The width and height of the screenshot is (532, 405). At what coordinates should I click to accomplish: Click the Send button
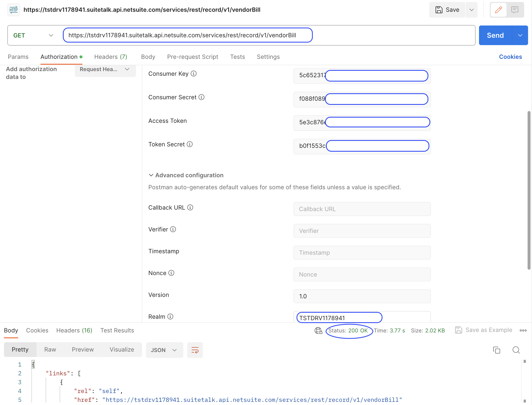(495, 35)
